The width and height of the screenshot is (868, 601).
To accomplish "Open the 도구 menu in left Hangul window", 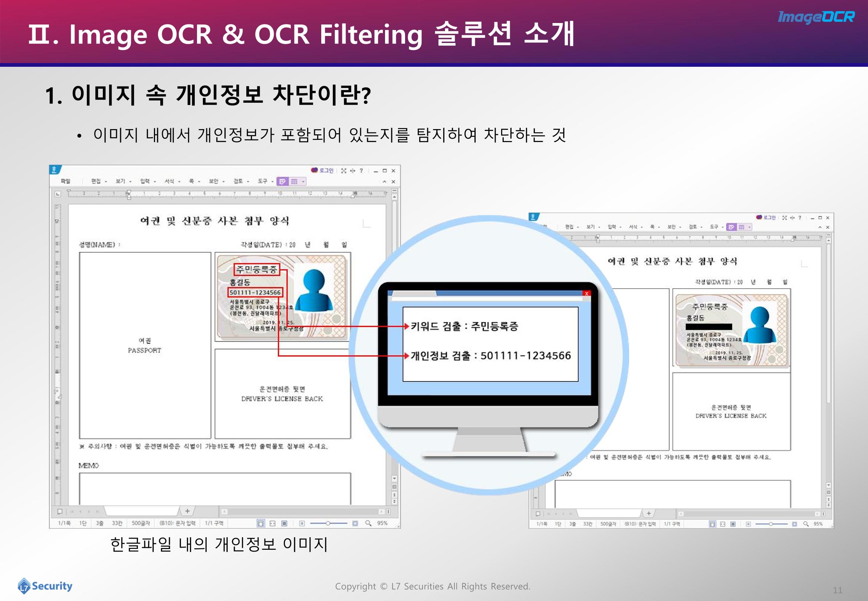I will [x=262, y=181].
